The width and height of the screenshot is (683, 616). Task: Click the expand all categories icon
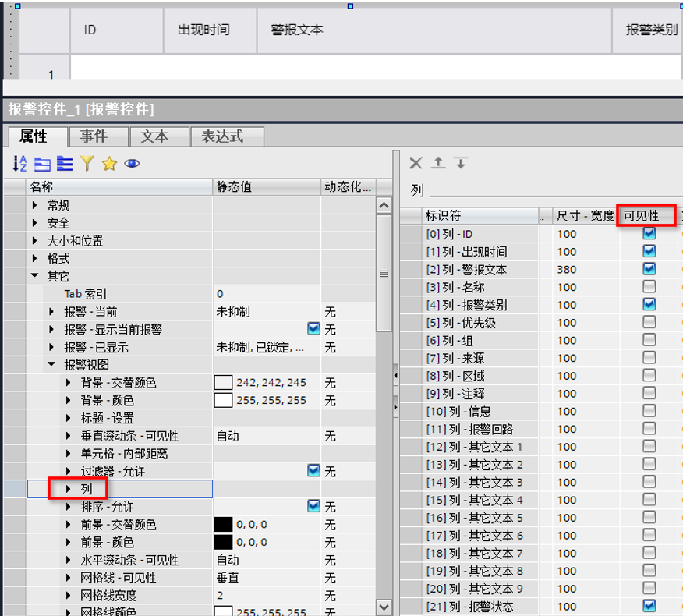click(x=64, y=164)
